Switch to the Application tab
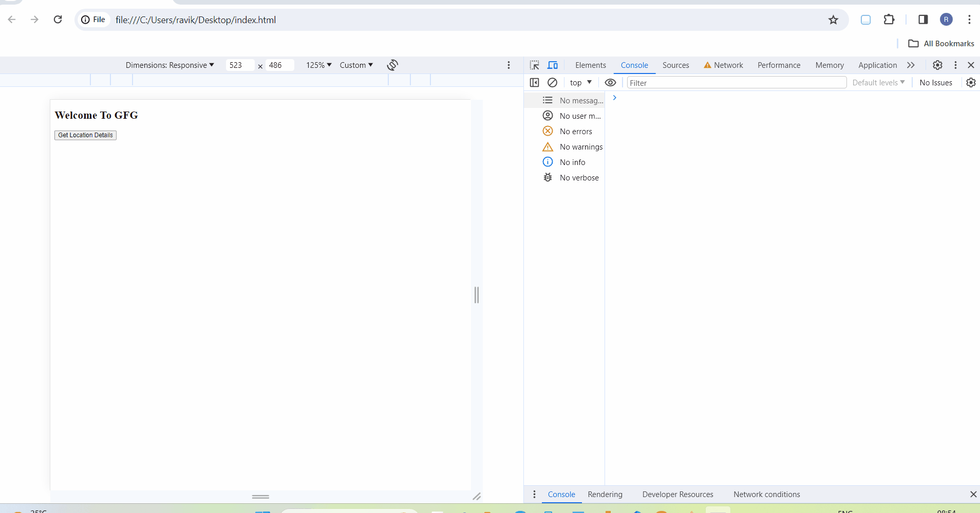The width and height of the screenshot is (980, 513). point(878,65)
